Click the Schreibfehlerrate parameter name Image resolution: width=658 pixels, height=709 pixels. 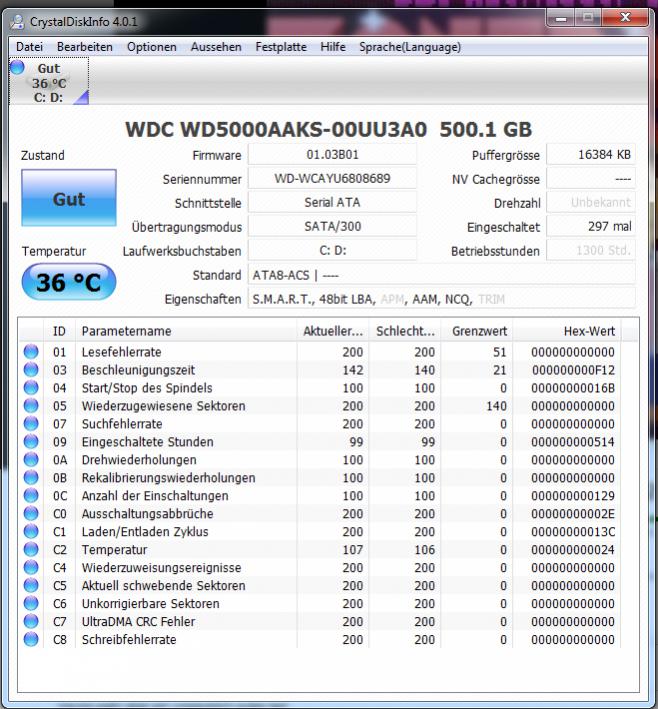[129, 639]
